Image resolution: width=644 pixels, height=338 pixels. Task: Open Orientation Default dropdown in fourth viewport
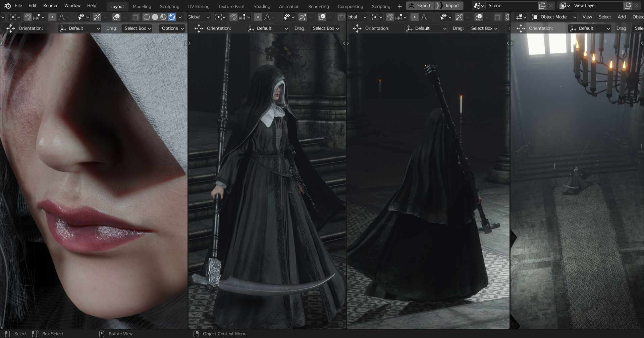pos(590,28)
